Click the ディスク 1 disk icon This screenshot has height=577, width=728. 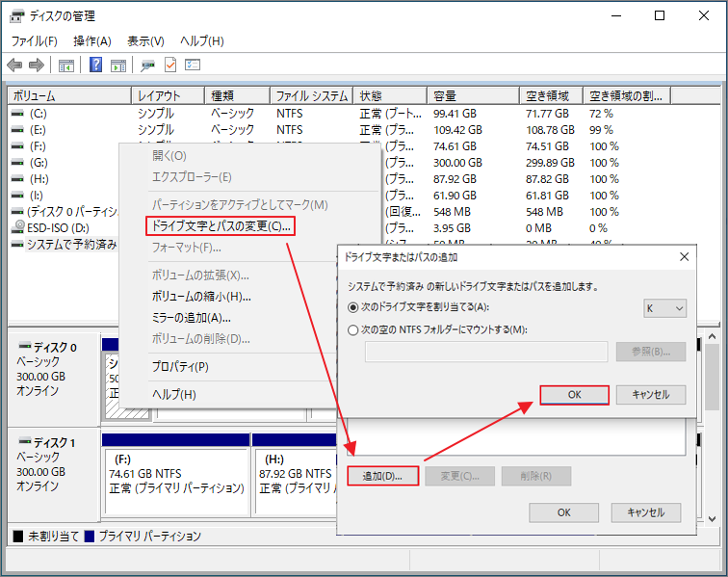[x=25, y=441]
